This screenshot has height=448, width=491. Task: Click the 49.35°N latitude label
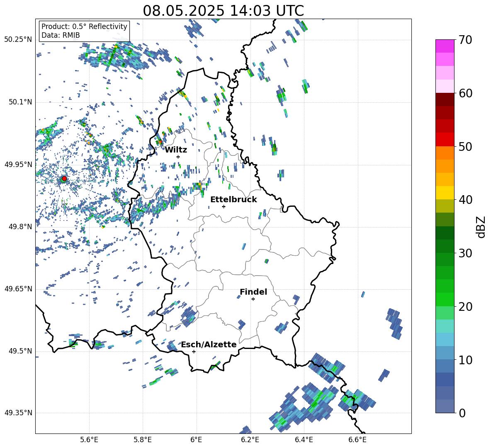click(x=18, y=413)
